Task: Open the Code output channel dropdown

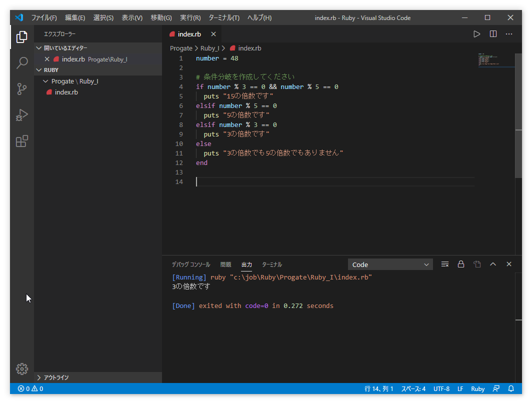Action: tap(390, 264)
